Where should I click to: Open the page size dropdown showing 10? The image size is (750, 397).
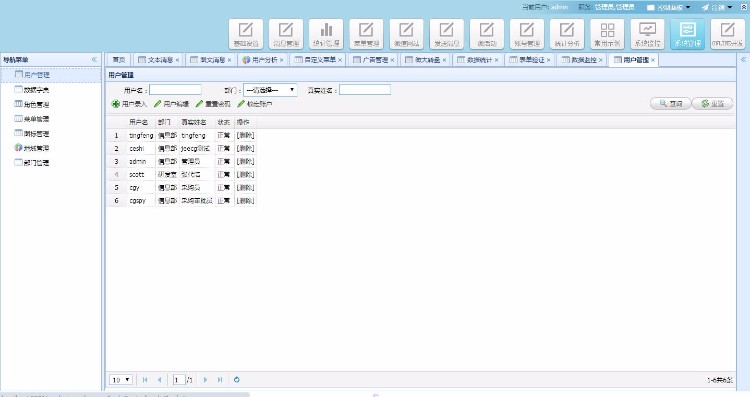[121, 380]
